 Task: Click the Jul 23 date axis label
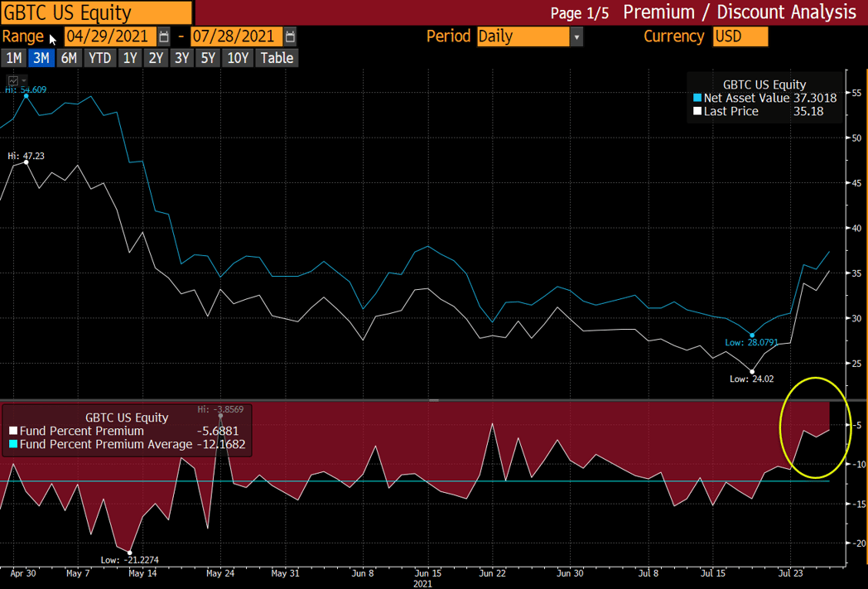pos(790,573)
